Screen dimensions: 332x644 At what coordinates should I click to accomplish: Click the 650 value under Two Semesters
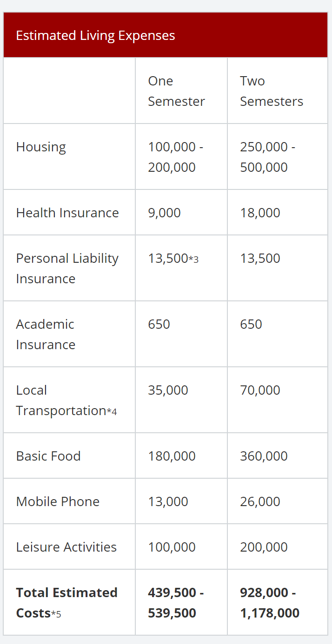point(251,324)
